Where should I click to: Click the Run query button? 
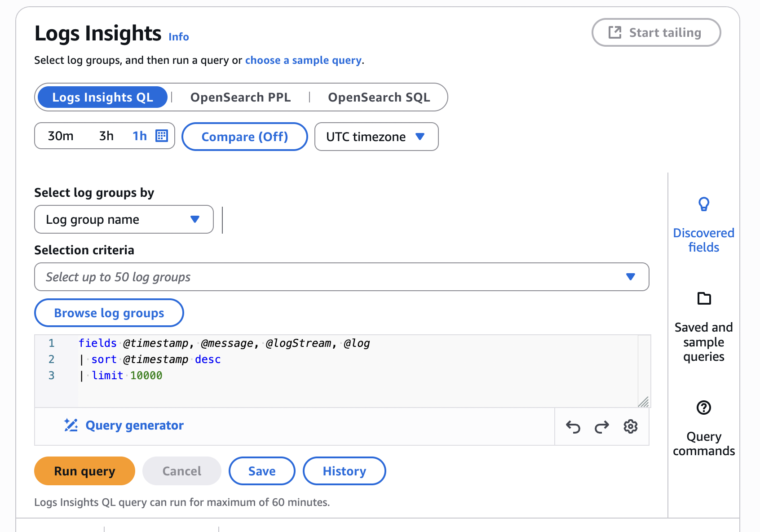84,471
